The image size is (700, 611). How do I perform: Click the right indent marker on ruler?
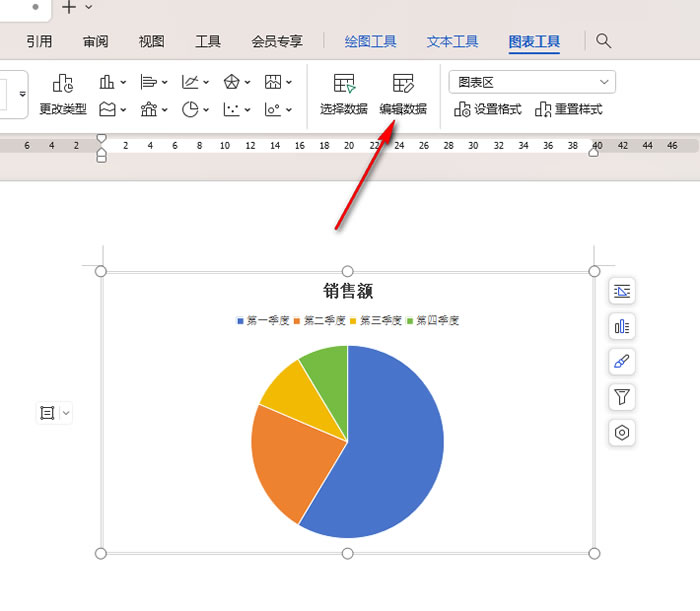click(593, 153)
